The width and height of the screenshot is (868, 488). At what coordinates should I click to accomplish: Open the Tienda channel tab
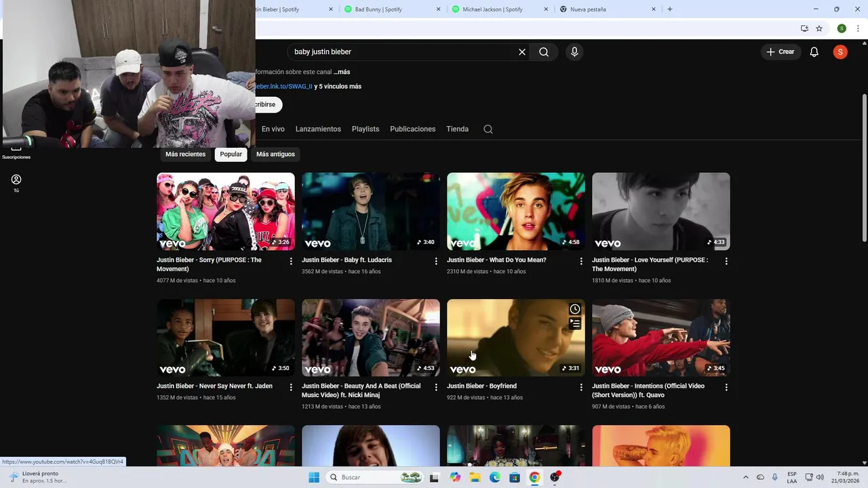pyautogui.click(x=457, y=129)
